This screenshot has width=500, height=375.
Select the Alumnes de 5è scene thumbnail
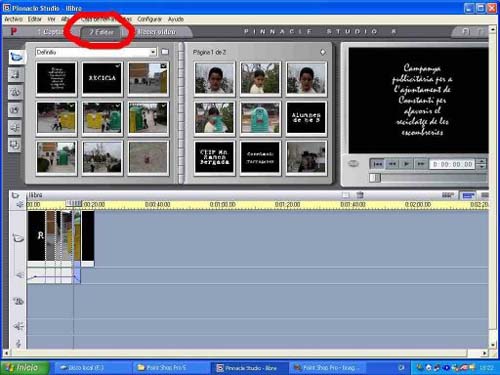pos(306,118)
